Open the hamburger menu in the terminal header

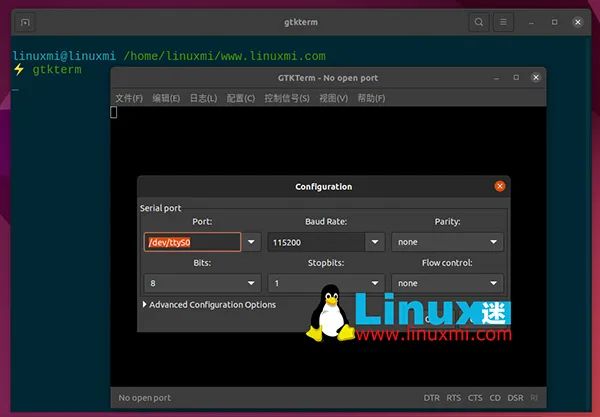[x=503, y=22]
